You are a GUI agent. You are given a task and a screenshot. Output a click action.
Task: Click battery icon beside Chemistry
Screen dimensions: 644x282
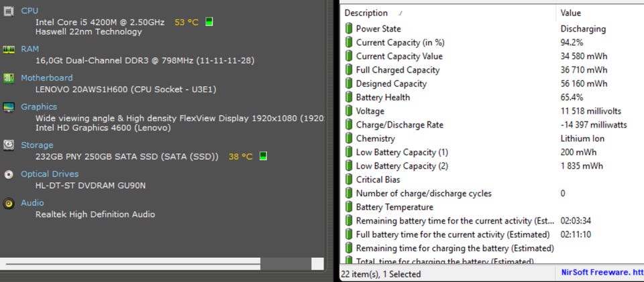point(349,138)
